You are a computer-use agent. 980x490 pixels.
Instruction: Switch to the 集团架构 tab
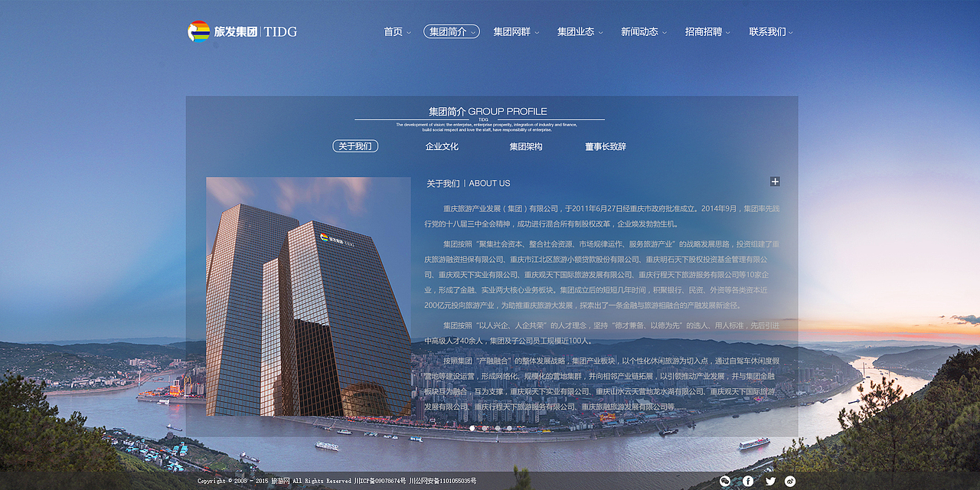coord(527,145)
